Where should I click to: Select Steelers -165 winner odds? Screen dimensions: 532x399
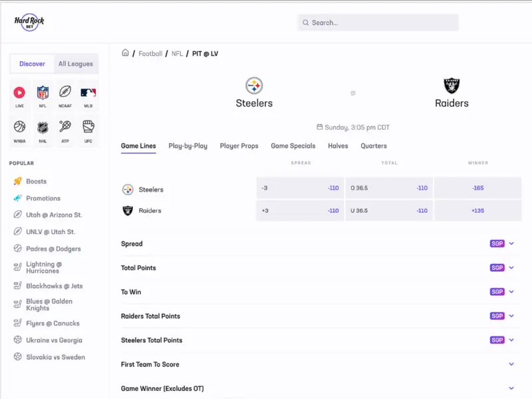477,188
